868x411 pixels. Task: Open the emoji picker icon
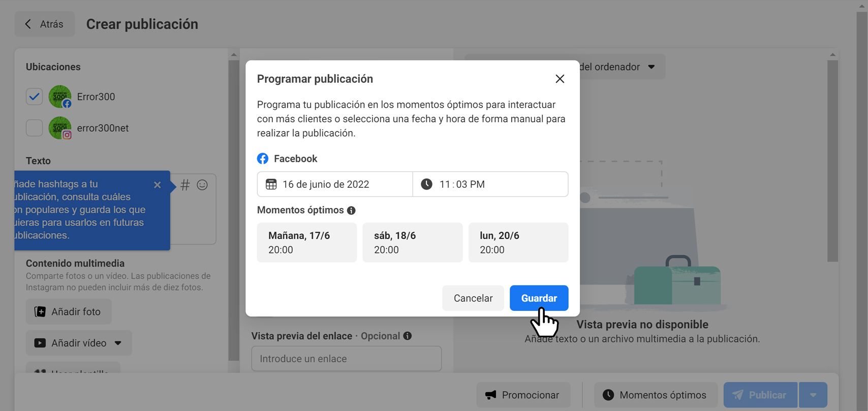202,185
